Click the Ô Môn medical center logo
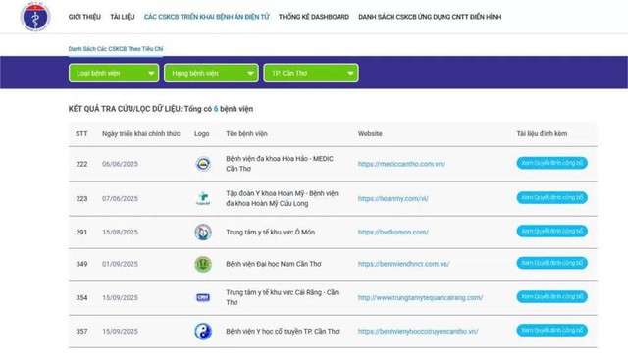This screenshot has height=364, width=628. point(203,233)
